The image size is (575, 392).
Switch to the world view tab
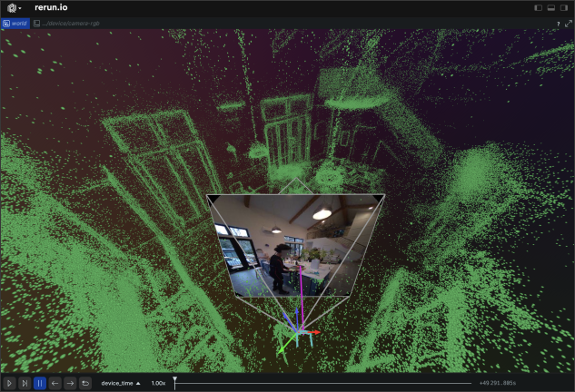click(x=15, y=23)
